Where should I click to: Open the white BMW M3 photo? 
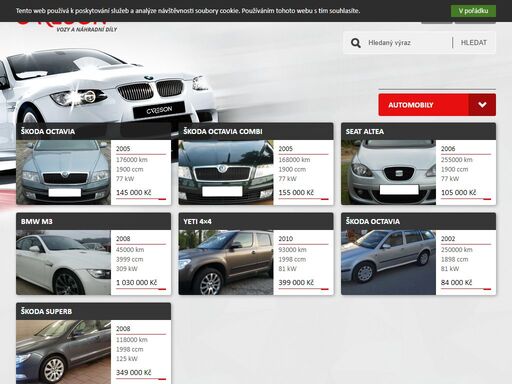(63, 262)
